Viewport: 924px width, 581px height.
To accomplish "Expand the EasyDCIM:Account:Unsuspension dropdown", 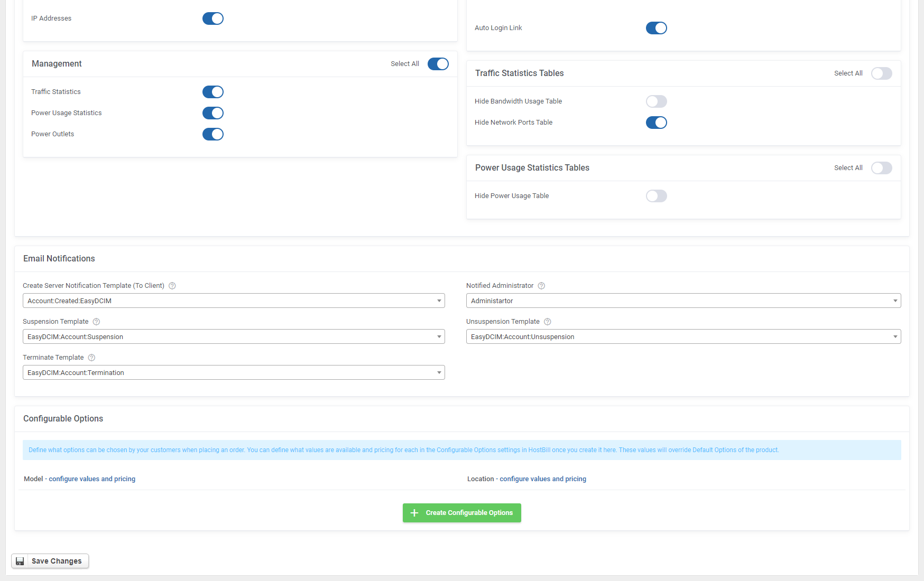I will (x=683, y=336).
